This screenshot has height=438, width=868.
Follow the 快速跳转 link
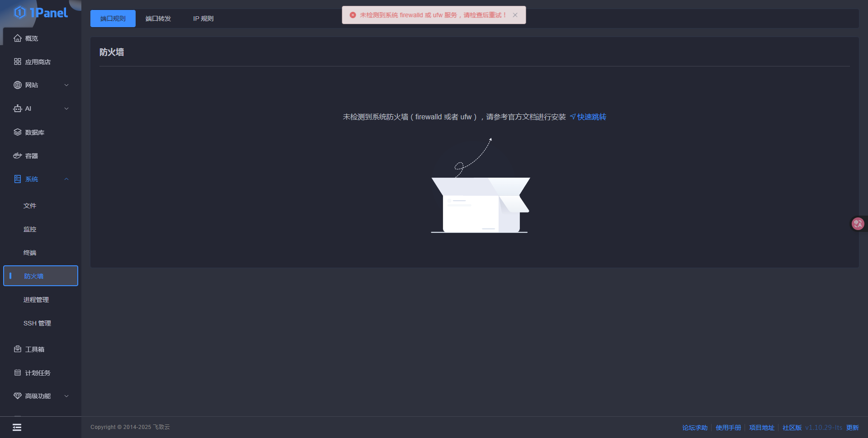tap(592, 117)
